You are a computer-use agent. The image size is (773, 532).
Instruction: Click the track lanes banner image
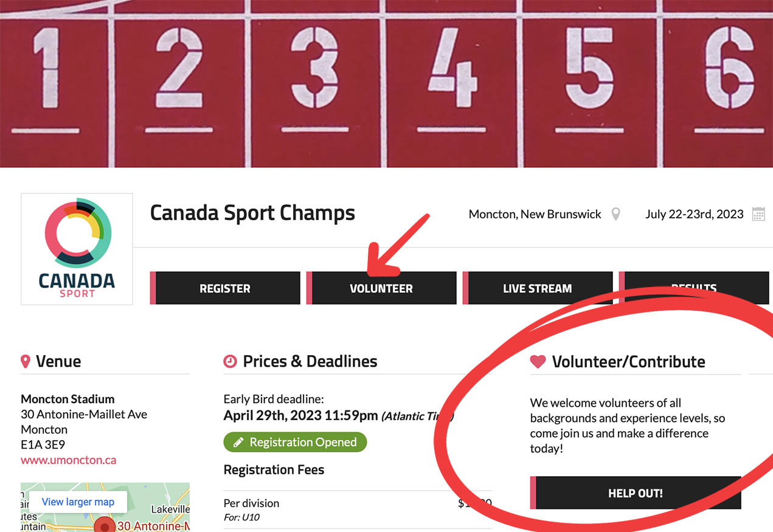point(386,83)
